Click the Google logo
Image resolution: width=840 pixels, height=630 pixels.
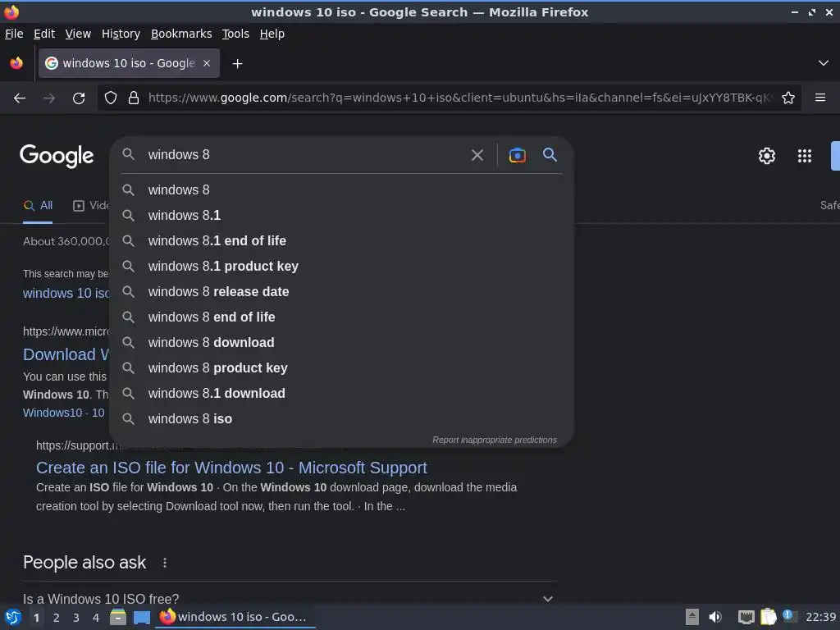[57, 156]
